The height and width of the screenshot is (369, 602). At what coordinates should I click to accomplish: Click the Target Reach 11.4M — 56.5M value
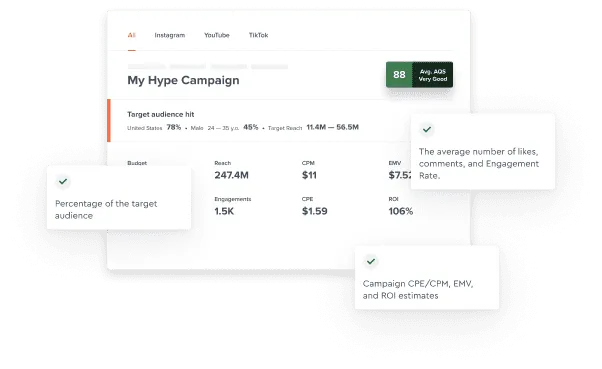click(332, 127)
